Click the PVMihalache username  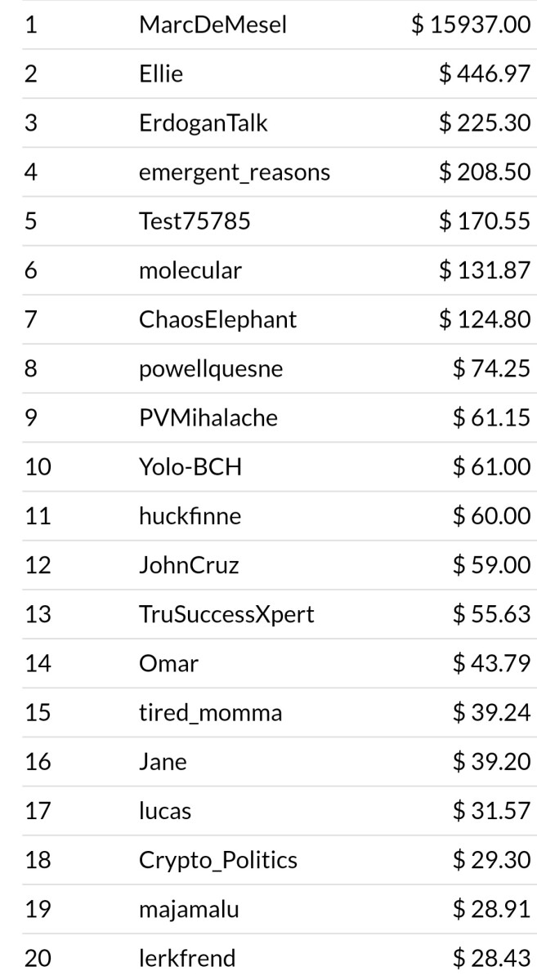pos(208,418)
